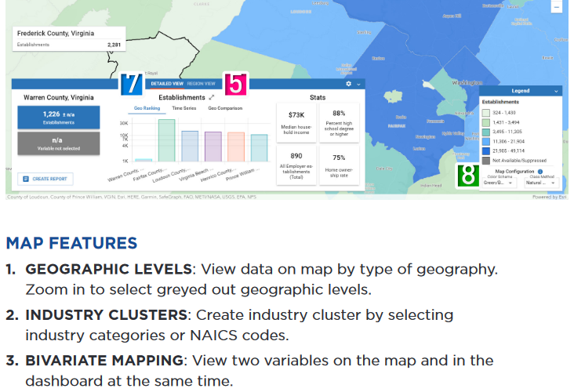Click the Create Report document icon

(26, 179)
